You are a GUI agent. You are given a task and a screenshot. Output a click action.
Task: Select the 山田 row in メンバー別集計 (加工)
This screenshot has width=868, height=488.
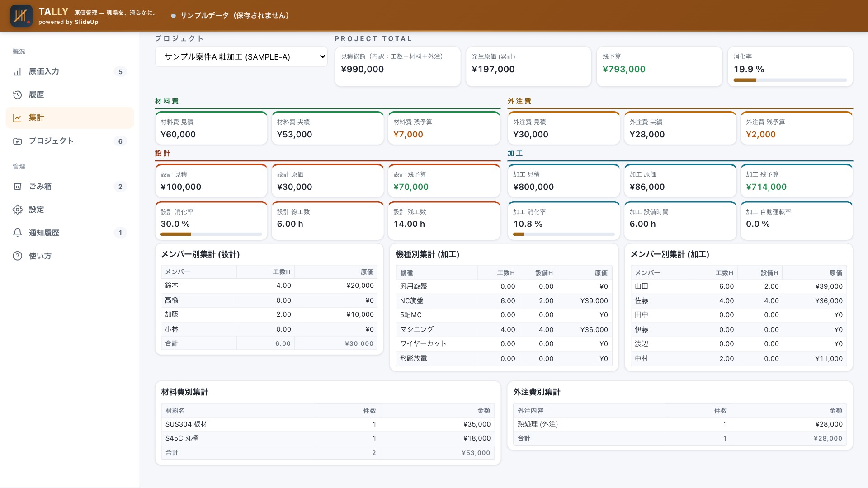[x=739, y=286]
